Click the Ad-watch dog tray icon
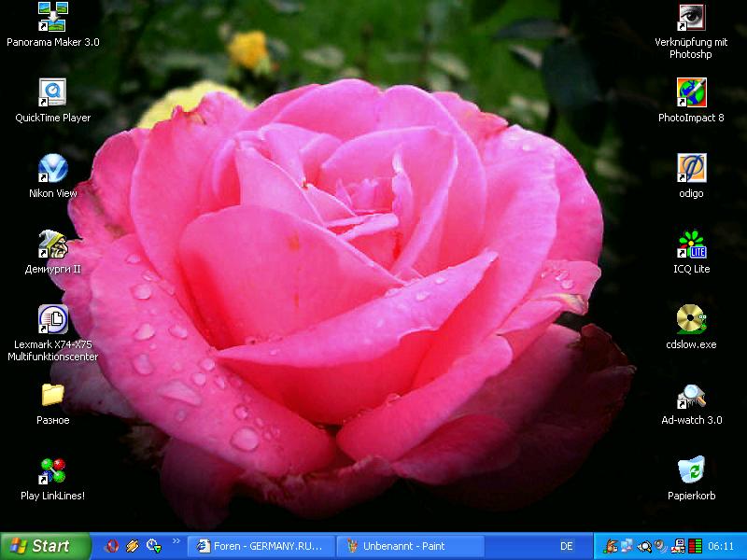This screenshot has width=747, height=560. [x=610, y=546]
